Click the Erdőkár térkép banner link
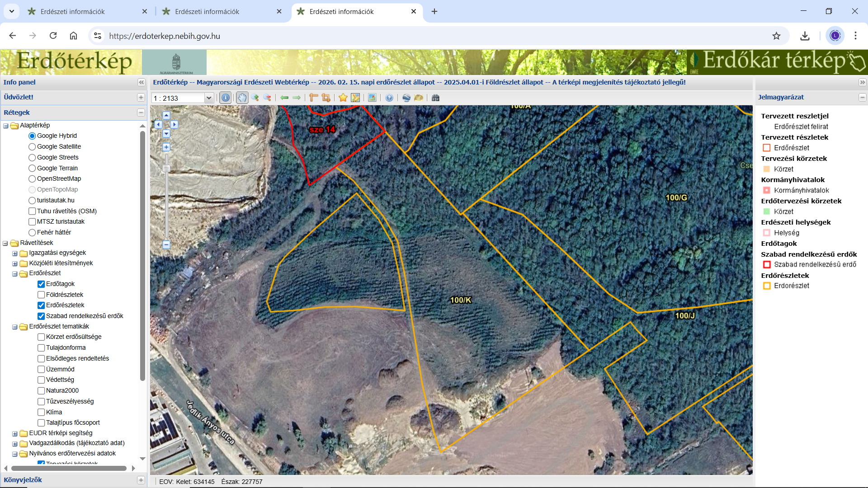This screenshot has height=488, width=868. (776, 62)
